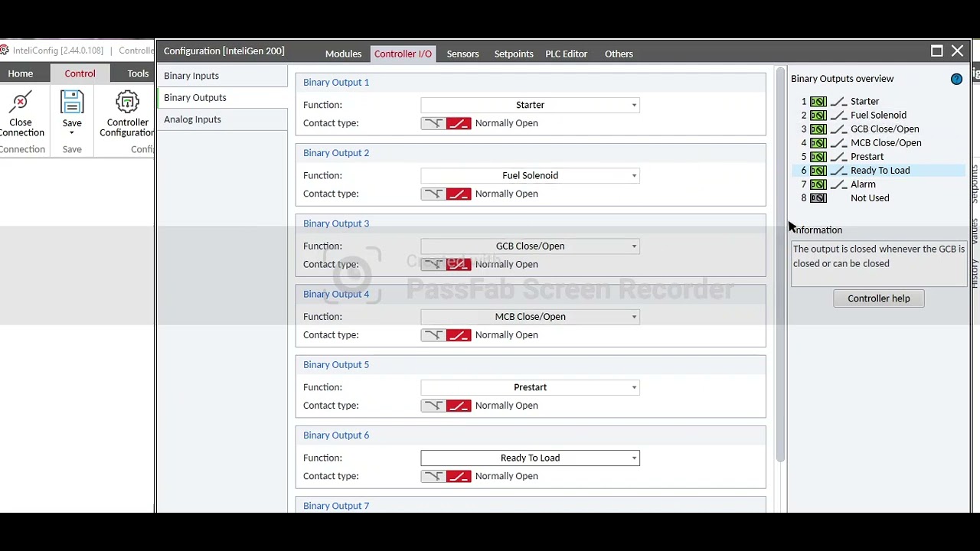The image size is (980, 551).
Task: Set Binary Output 6 contact to Normally Open
Action: (x=459, y=476)
